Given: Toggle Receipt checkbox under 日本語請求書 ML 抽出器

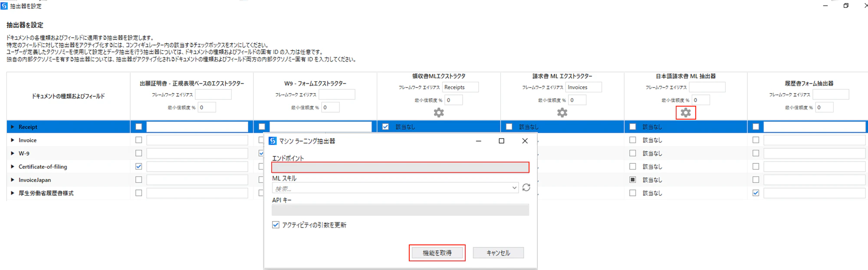Looking at the screenshot, I should 632,127.
